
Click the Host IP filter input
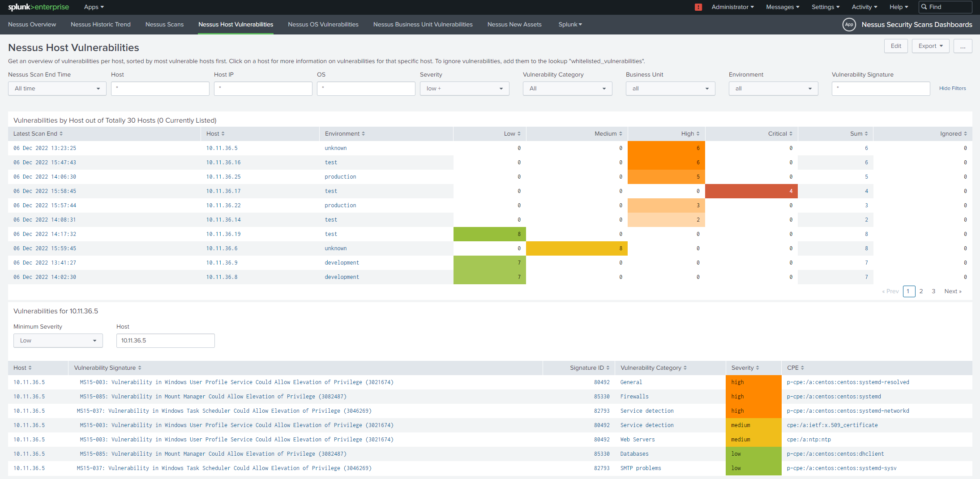[x=263, y=89]
